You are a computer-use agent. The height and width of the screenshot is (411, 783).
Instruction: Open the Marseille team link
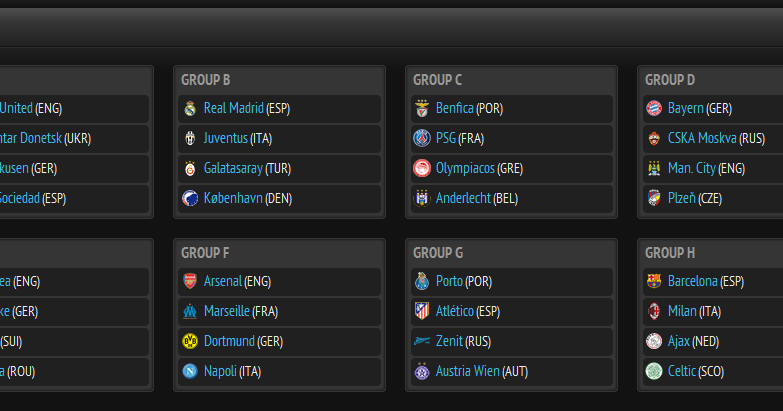[x=227, y=311]
